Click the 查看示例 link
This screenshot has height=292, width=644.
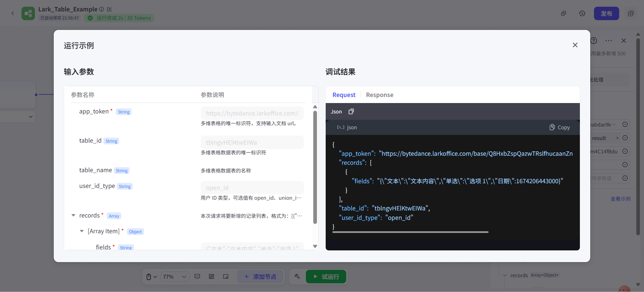(620, 199)
